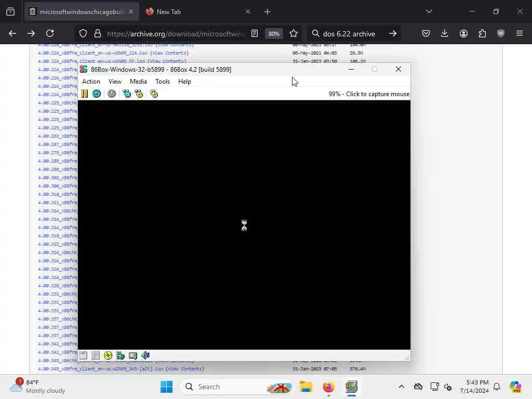This screenshot has width=532, height=399.
Task: Open clock showing 5:43 PM
Action: [x=474, y=387]
